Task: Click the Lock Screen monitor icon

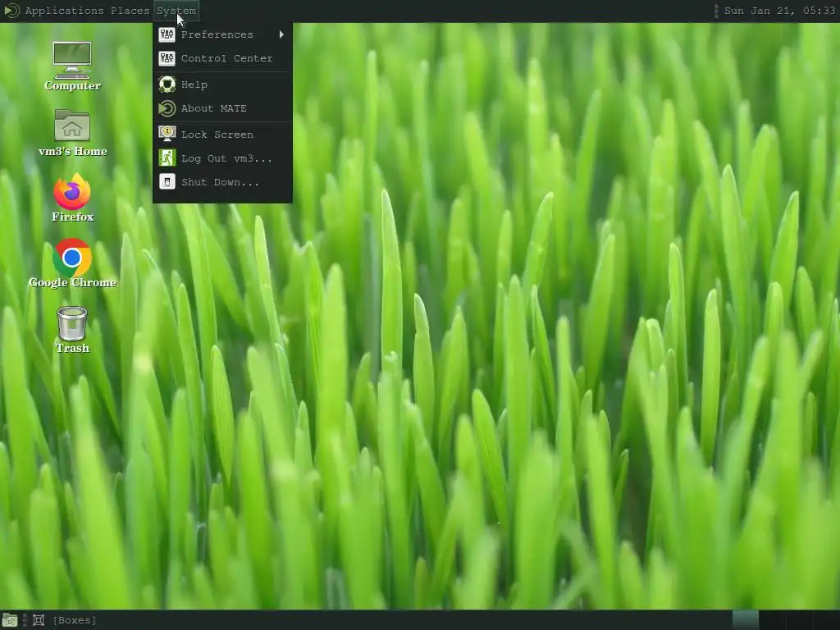Action: tap(167, 135)
